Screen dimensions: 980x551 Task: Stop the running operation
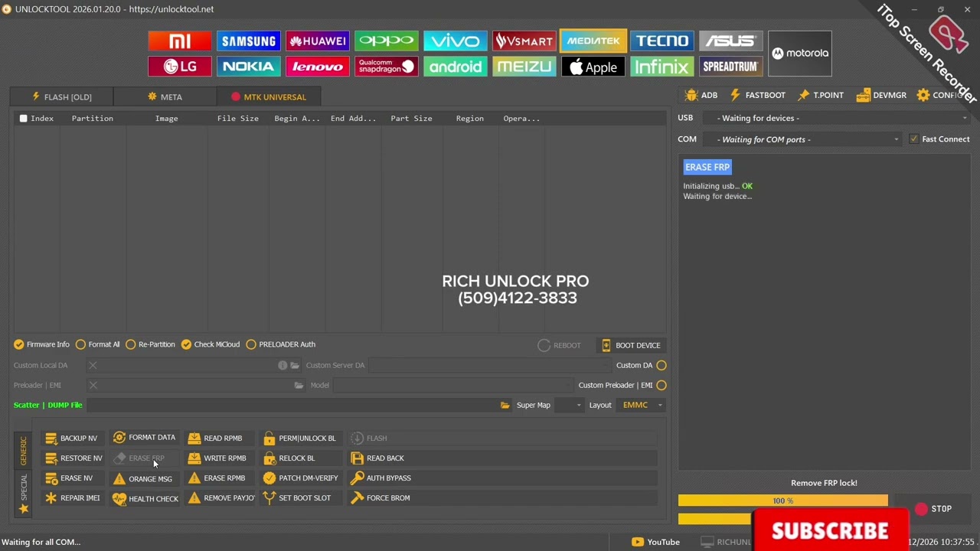933,509
